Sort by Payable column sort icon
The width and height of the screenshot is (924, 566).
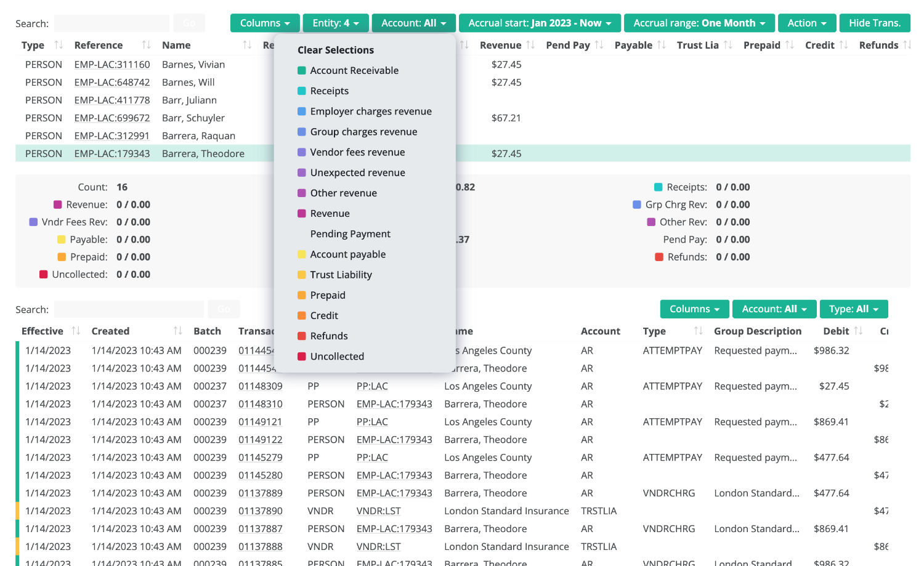tap(662, 45)
